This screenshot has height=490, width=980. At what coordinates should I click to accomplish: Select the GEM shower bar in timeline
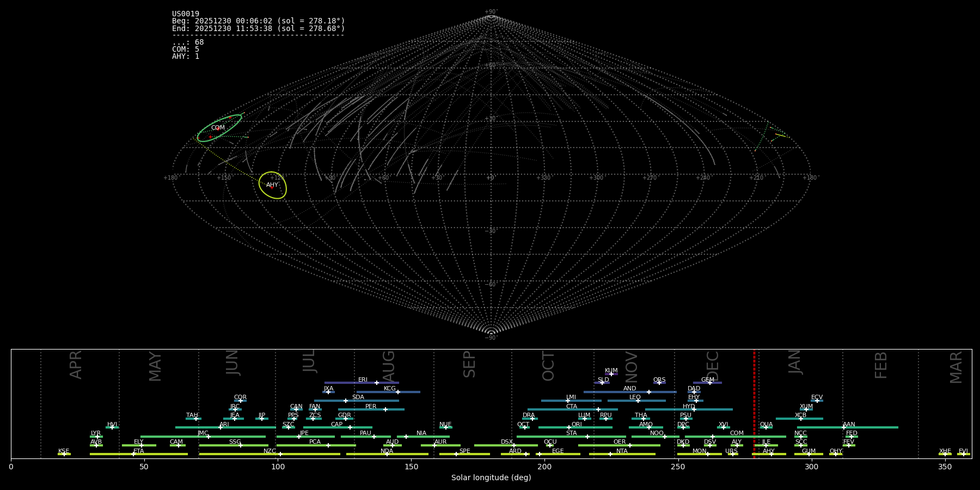pyautogui.click(x=707, y=383)
